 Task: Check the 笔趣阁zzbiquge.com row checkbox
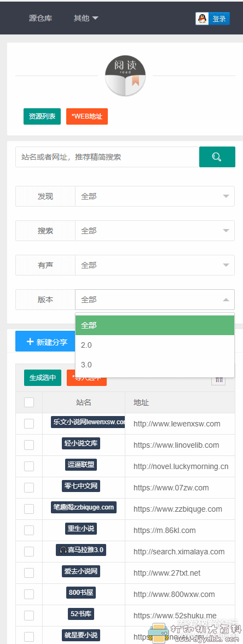[x=29, y=510]
